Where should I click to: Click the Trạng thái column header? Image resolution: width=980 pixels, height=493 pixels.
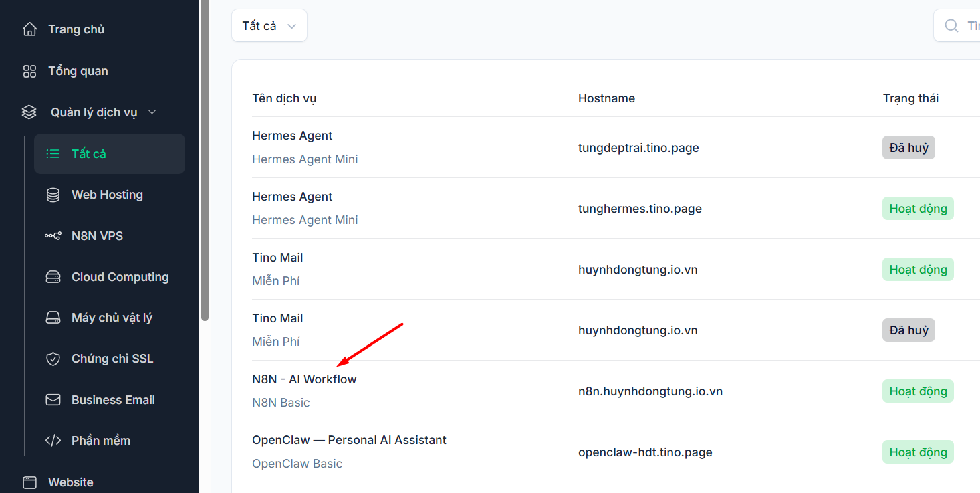[x=910, y=98]
